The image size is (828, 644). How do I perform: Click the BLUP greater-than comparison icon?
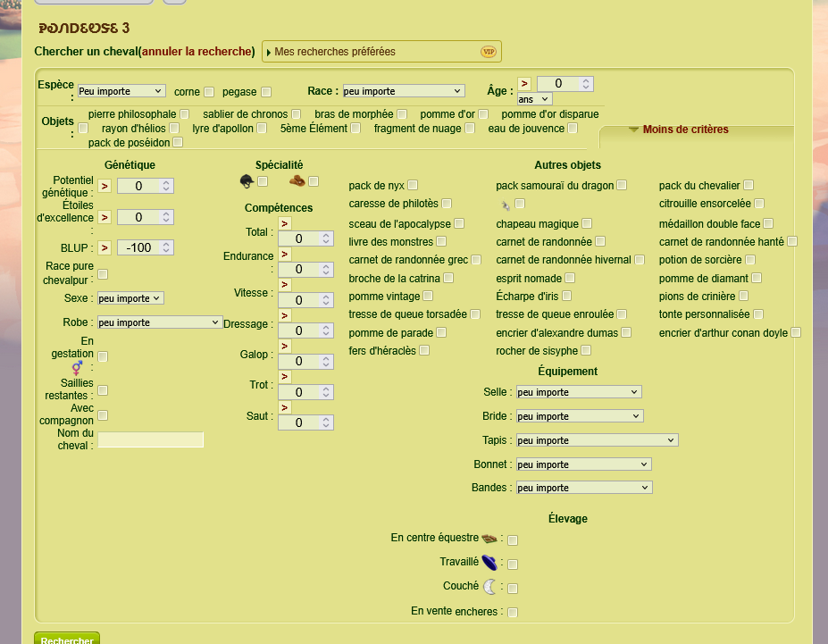(105, 247)
